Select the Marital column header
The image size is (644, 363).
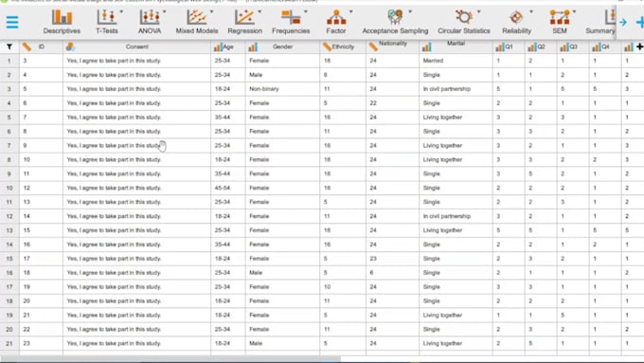(x=456, y=46)
